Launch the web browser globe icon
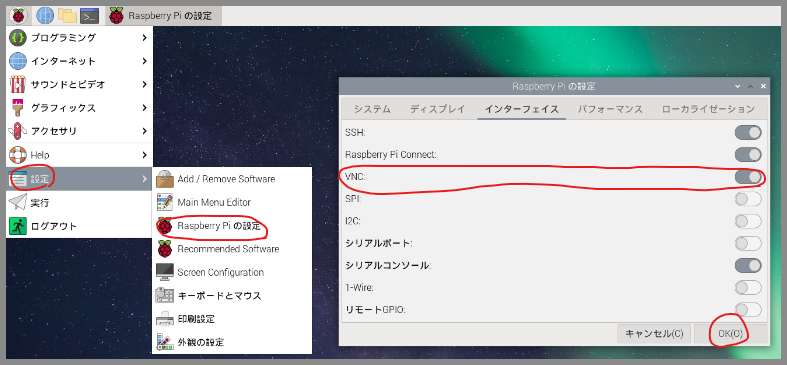This screenshot has height=365, width=787. click(45, 16)
